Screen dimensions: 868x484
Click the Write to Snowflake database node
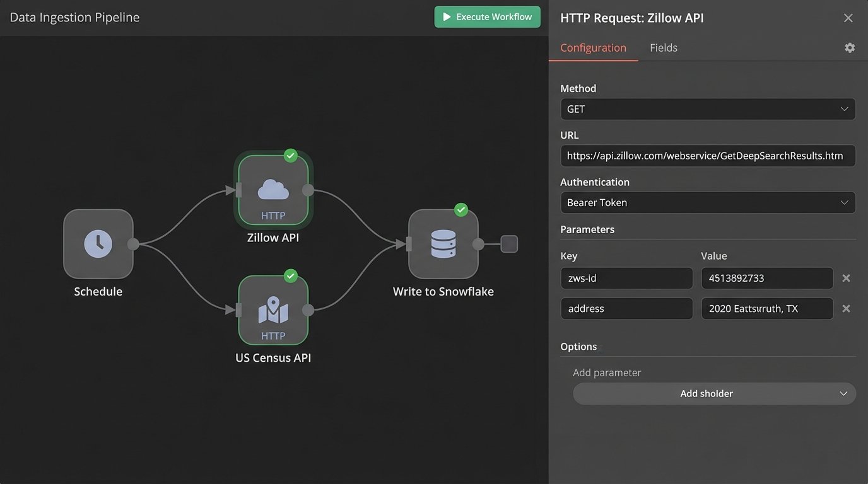(x=443, y=244)
